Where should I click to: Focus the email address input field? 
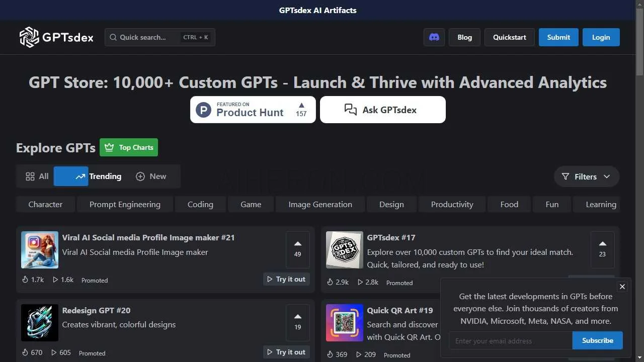[510, 341]
